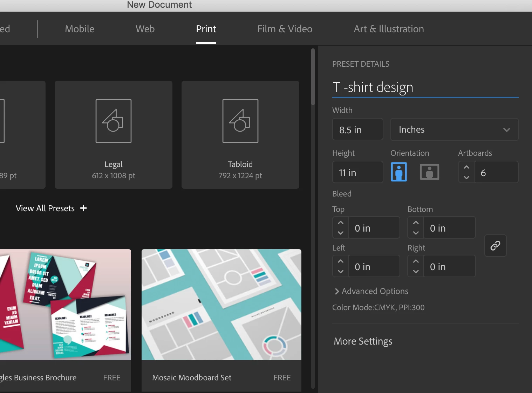
Task: Click the Width field showing 8.5 in
Action: (357, 129)
